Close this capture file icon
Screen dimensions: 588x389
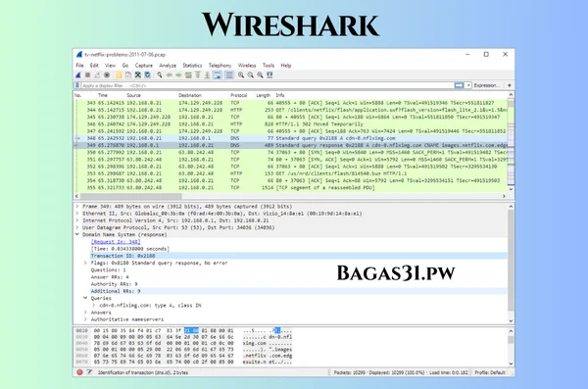pos(138,75)
